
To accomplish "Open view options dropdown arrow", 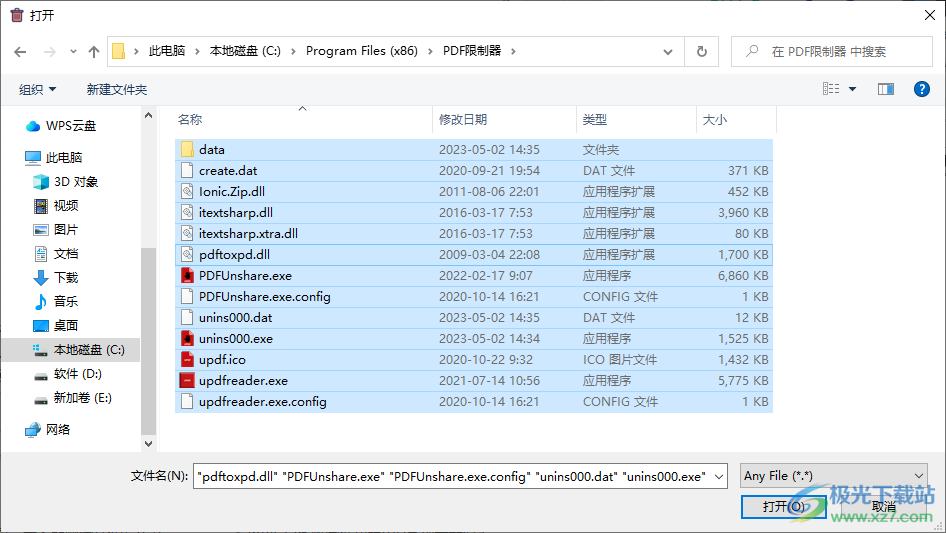I will [852, 89].
